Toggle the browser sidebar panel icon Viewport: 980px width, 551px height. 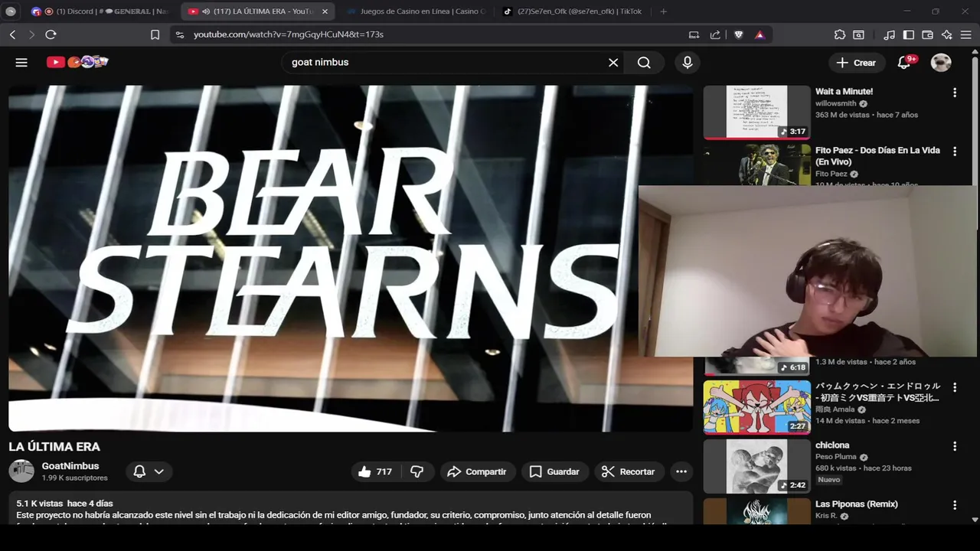(909, 34)
